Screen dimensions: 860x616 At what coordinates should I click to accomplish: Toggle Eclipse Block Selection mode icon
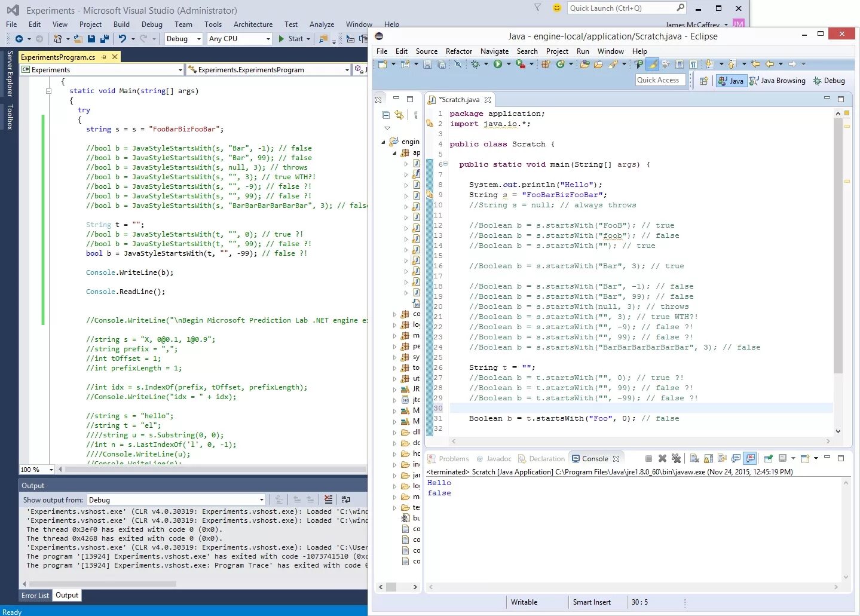click(680, 64)
